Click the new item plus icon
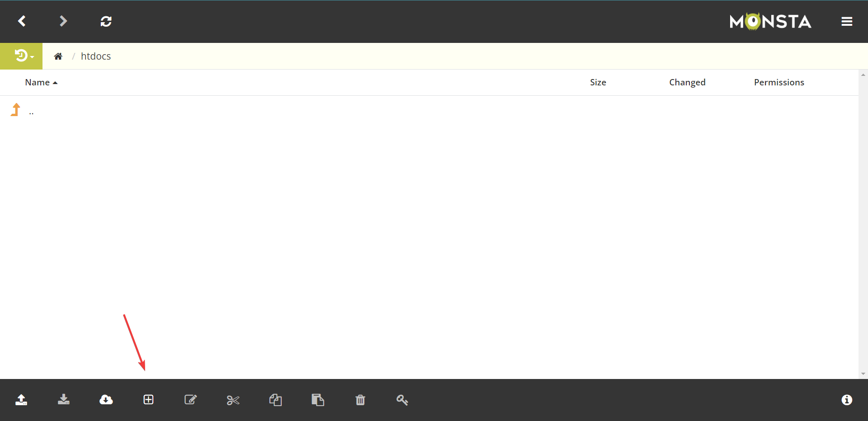 pyautogui.click(x=149, y=400)
